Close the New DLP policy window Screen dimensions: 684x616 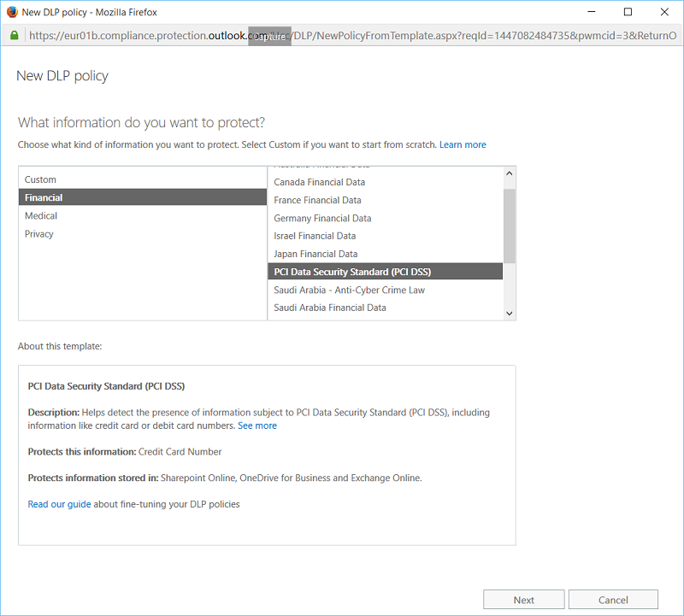pyautogui.click(x=664, y=12)
